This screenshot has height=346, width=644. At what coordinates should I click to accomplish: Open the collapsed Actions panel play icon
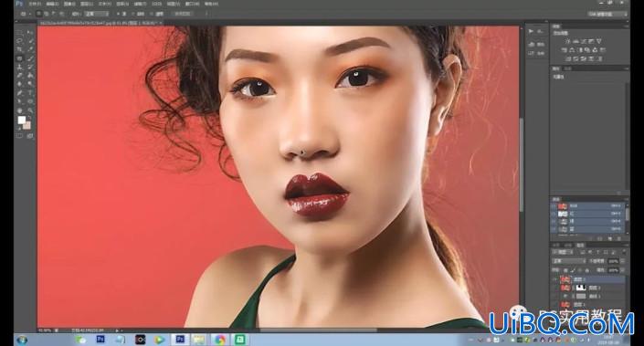click(x=531, y=32)
